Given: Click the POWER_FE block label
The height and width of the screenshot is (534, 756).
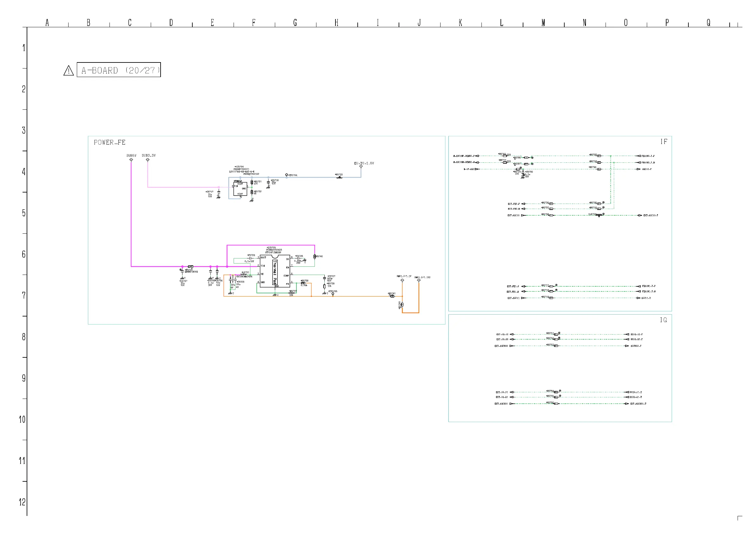Looking at the screenshot, I should click(x=109, y=142).
